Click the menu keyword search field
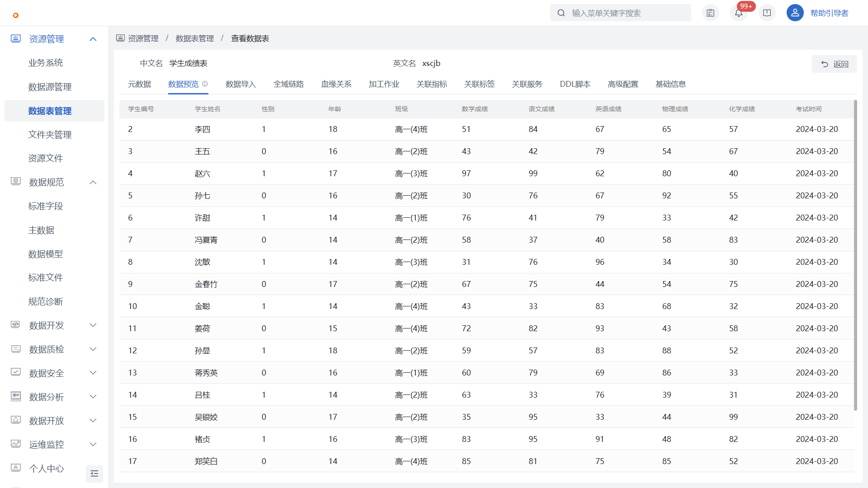 pyautogui.click(x=620, y=13)
